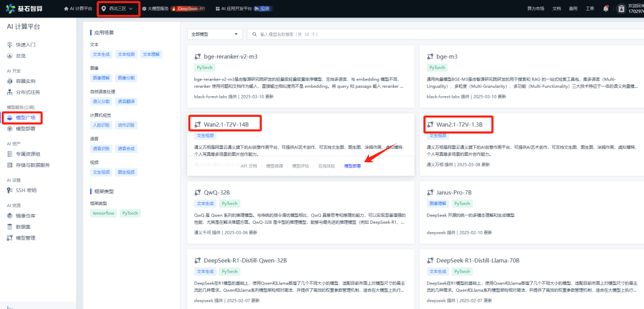Viewport: 644px width, 309px height.
Task: Open 模型管理 in sidebar
Action: (22, 238)
